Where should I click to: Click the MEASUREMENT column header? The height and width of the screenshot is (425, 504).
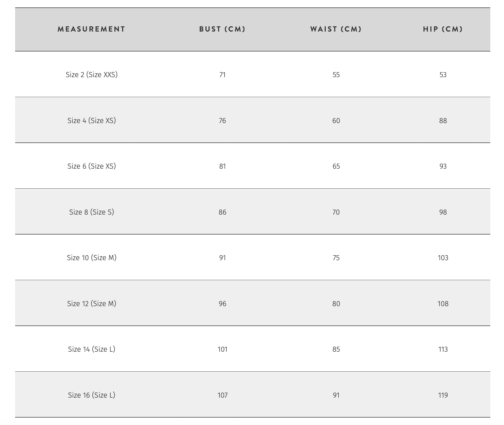tap(91, 29)
